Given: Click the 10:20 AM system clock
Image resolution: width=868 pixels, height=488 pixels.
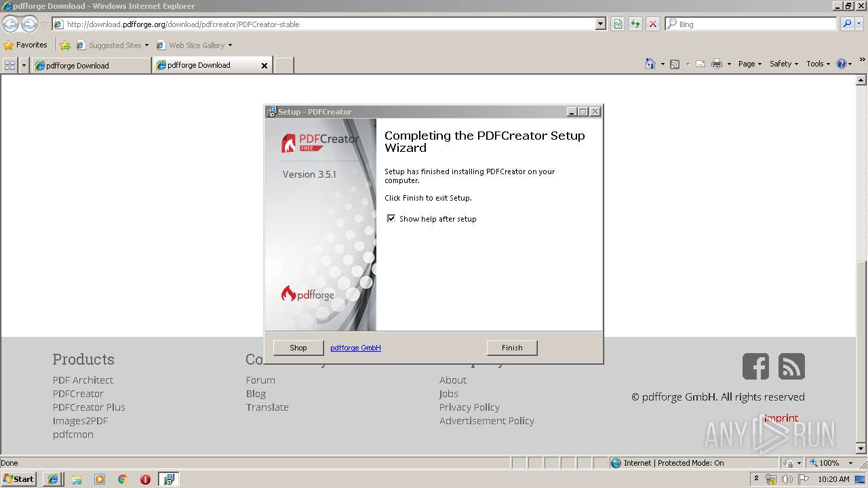Looking at the screenshot, I should click(x=833, y=479).
